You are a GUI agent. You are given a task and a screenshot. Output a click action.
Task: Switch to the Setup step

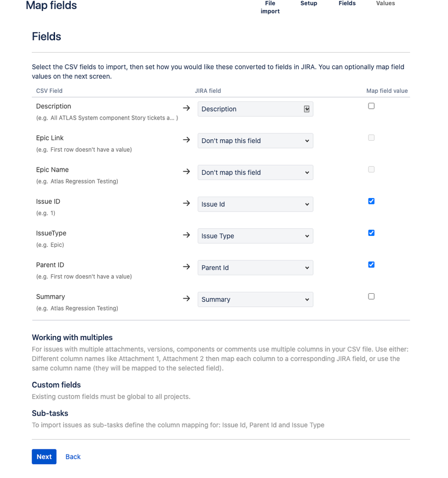(x=309, y=3)
